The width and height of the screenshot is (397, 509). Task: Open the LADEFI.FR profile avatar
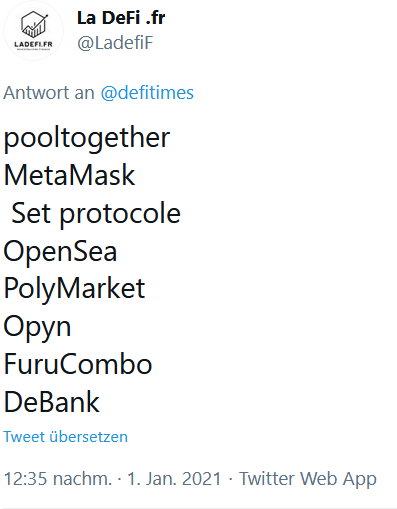33,31
